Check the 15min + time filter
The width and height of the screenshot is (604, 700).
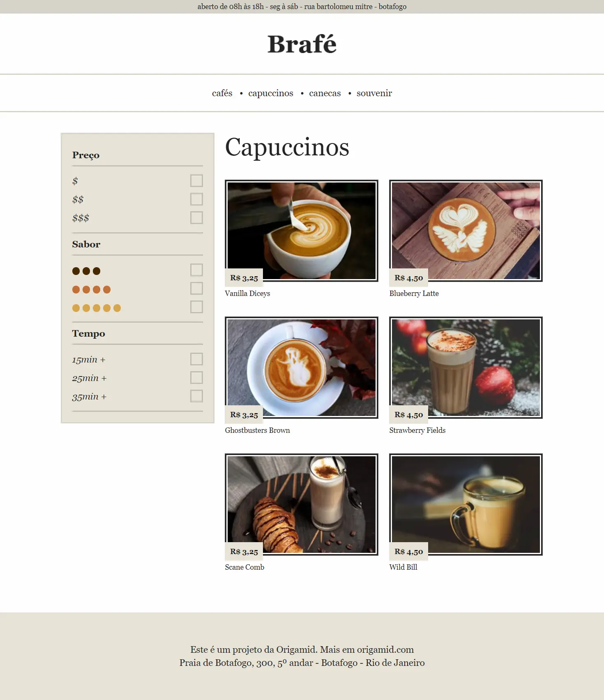[196, 359]
